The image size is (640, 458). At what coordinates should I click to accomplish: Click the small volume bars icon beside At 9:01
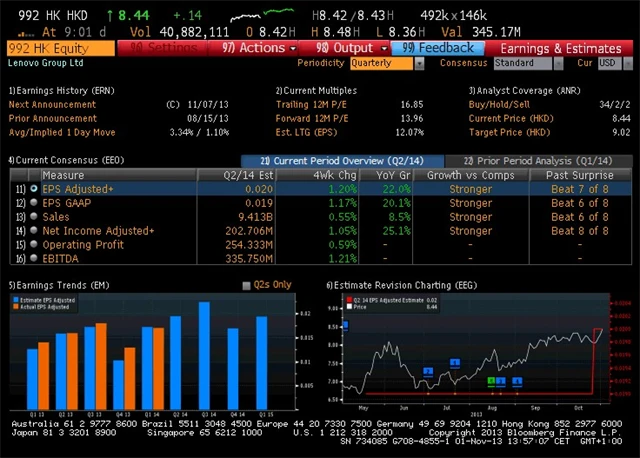coord(26,33)
